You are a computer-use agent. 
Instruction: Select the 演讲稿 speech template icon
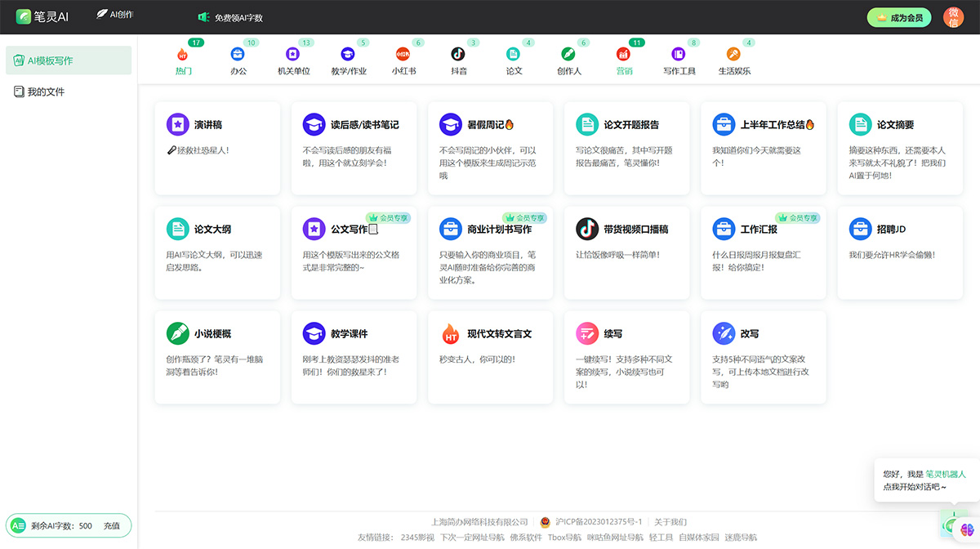pyautogui.click(x=179, y=124)
